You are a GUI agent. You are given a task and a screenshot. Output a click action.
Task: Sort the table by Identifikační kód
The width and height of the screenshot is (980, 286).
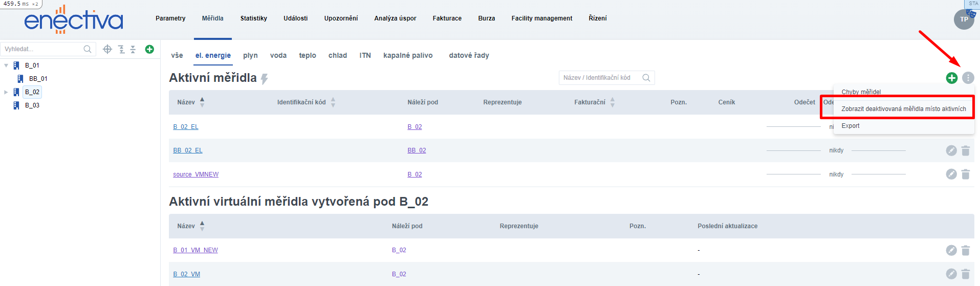click(333, 102)
